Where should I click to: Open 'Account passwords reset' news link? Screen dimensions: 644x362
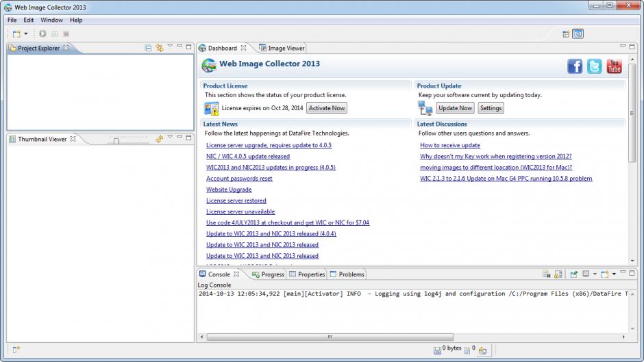tap(239, 179)
